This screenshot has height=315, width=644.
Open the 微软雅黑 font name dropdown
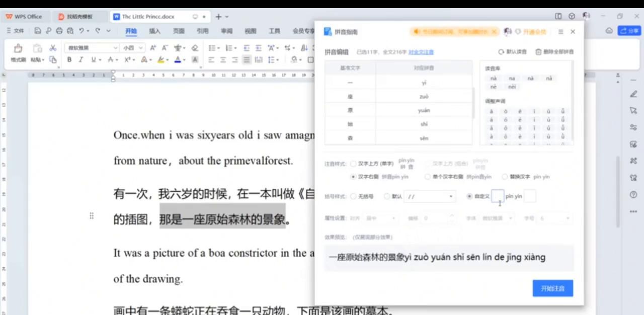coord(116,48)
